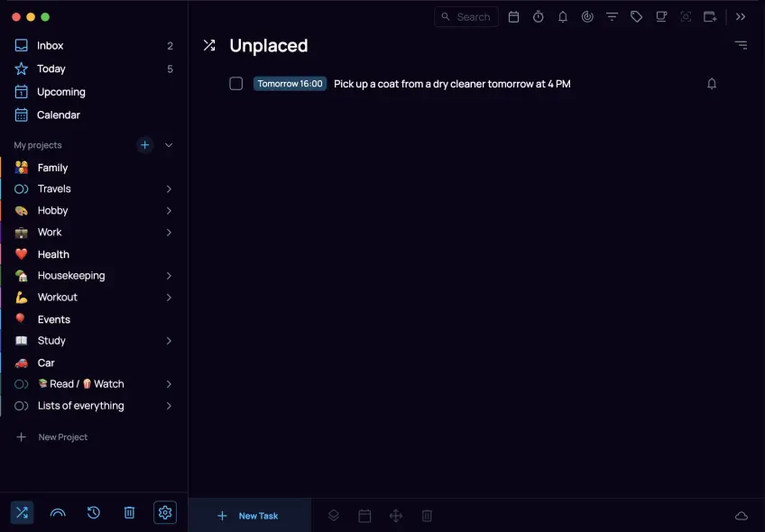Open the trash bin in the sidebar footer
The width and height of the screenshot is (765, 532).
(x=129, y=513)
